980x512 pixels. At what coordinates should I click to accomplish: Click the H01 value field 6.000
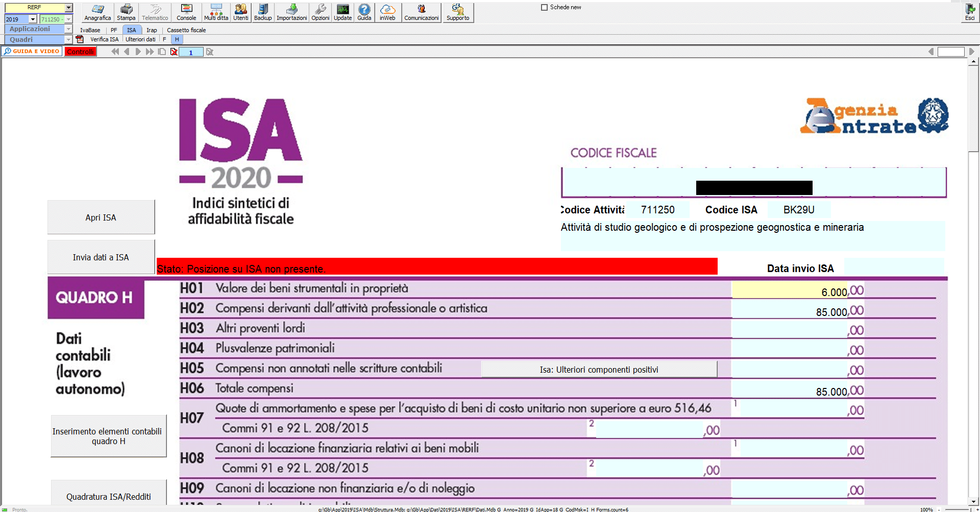[790, 290]
